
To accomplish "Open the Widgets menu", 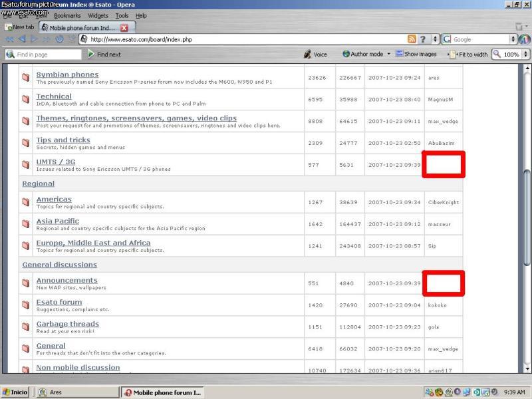I will (x=98, y=15).
